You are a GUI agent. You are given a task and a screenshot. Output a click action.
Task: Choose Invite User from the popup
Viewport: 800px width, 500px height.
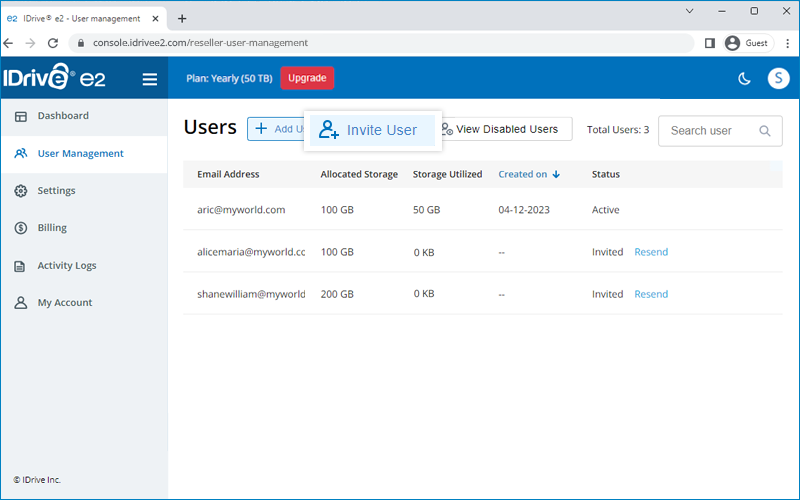[x=372, y=131]
